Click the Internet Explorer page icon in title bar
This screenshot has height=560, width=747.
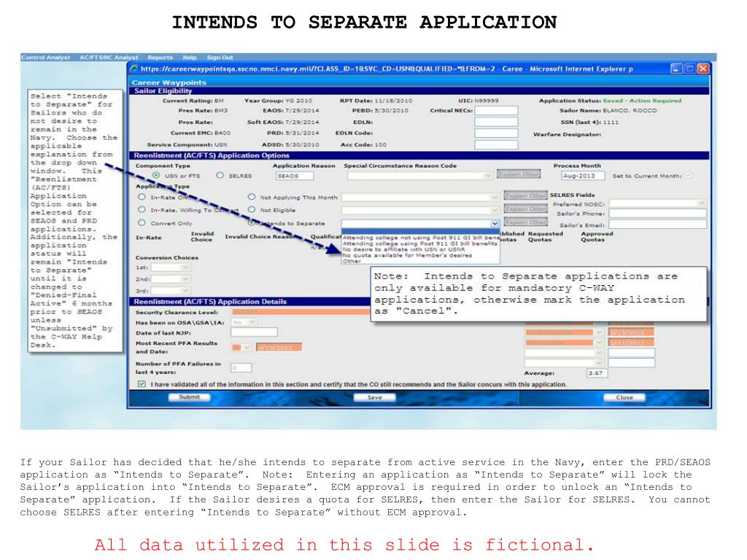[x=134, y=69]
